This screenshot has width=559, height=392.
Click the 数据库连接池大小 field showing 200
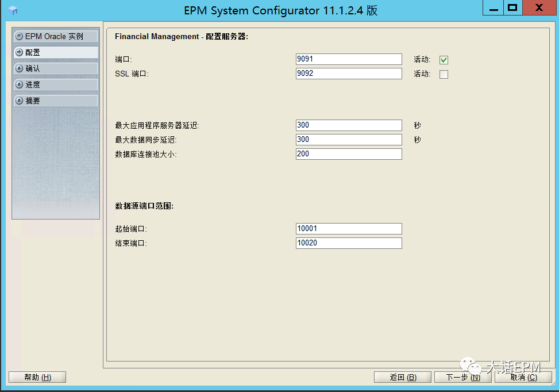pos(349,153)
